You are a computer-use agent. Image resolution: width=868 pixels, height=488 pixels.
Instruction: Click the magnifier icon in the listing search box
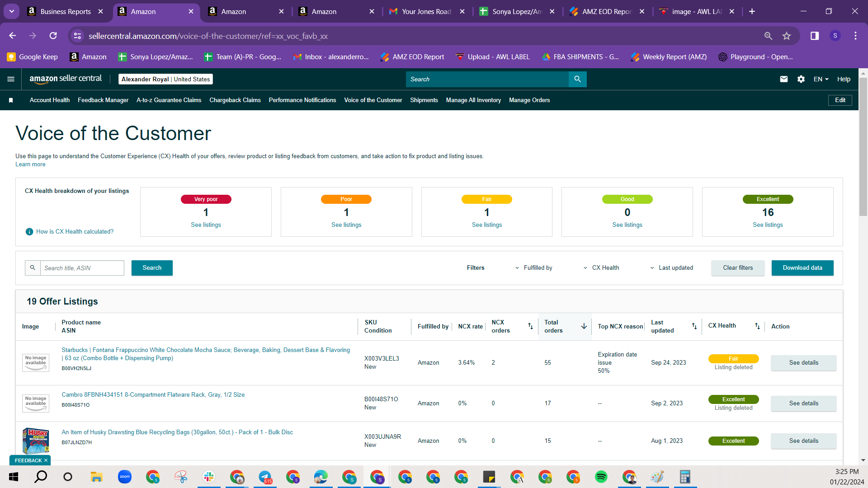[x=33, y=268]
